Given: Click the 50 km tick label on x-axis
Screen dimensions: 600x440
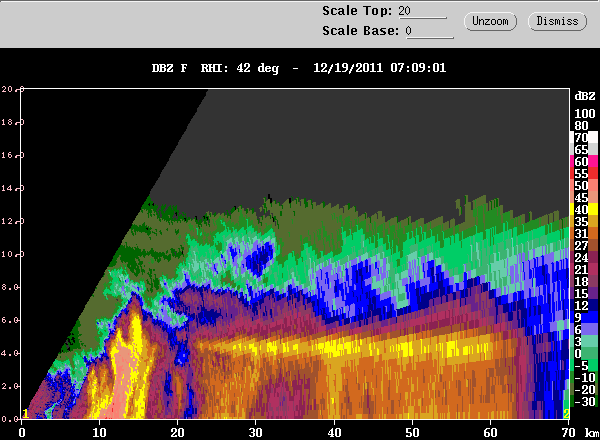Looking at the screenshot, I should 412,433.
